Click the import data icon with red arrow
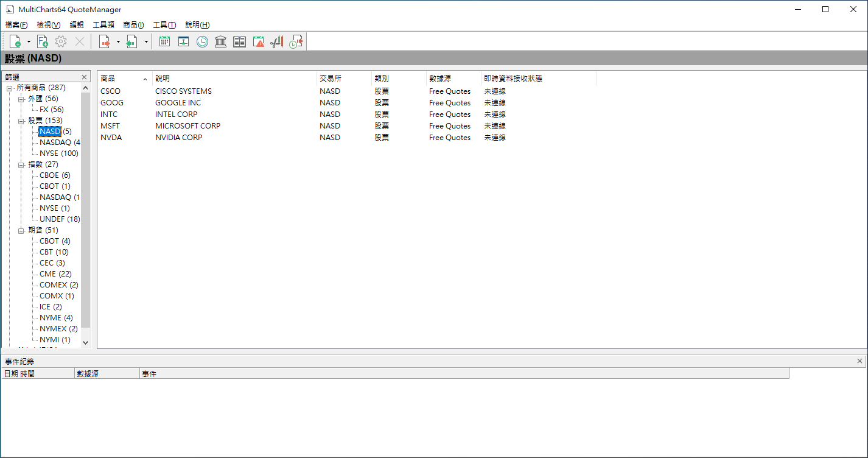This screenshot has height=458, width=868. tap(105, 41)
